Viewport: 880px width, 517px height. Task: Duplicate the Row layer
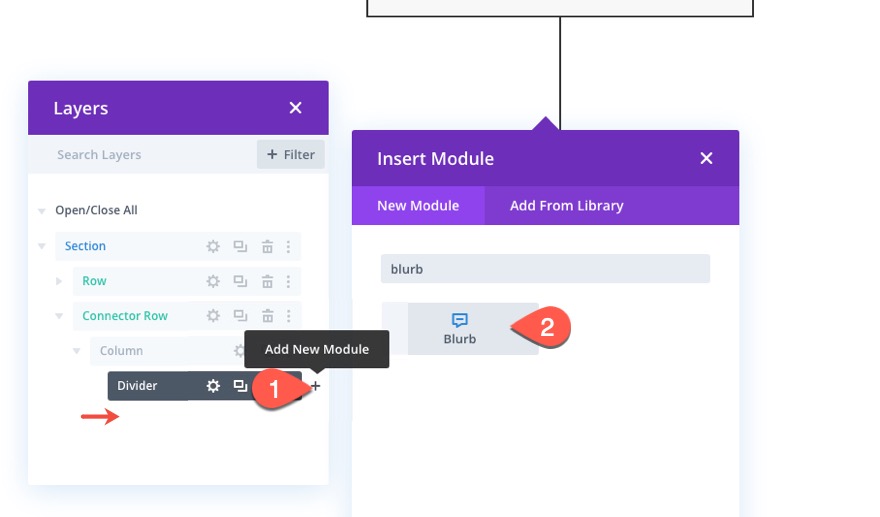240,281
